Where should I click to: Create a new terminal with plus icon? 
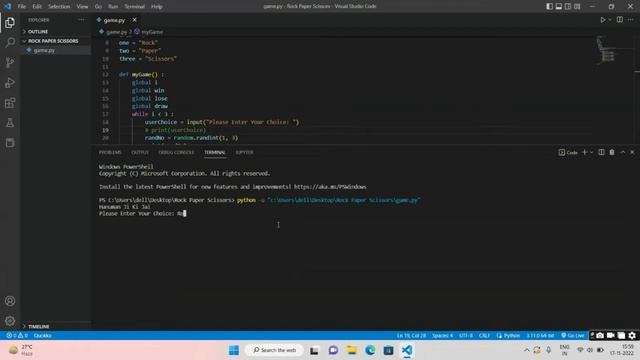click(x=584, y=152)
